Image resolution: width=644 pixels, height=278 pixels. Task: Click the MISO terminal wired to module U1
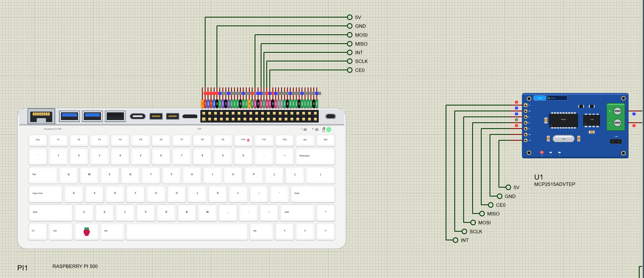tap(482, 214)
